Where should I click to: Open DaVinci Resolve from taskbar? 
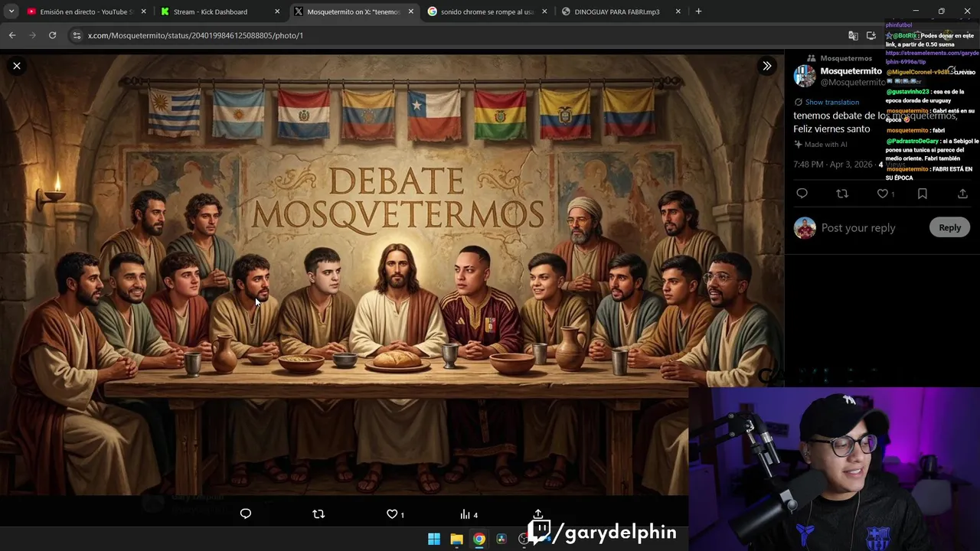[x=501, y=539]
